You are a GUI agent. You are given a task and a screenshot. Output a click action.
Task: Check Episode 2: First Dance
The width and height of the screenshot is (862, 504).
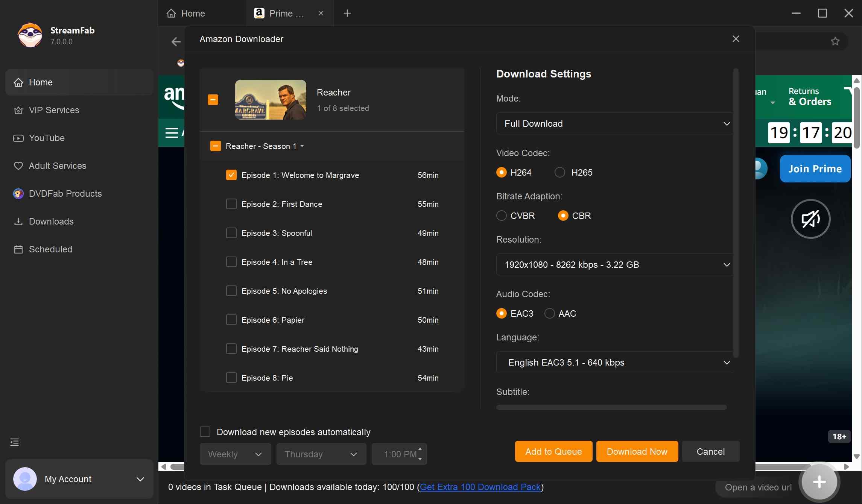coord(232,204)
